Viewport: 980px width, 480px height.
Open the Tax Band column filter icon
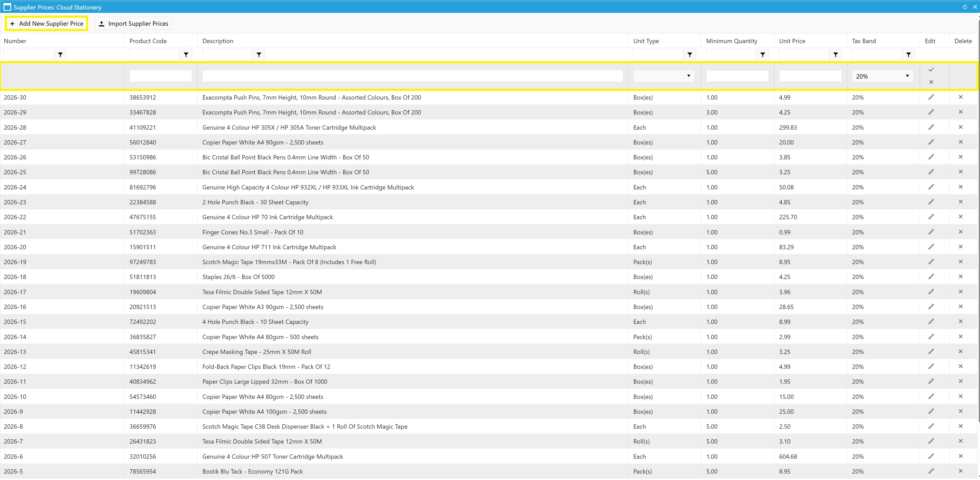coord(908,55)
